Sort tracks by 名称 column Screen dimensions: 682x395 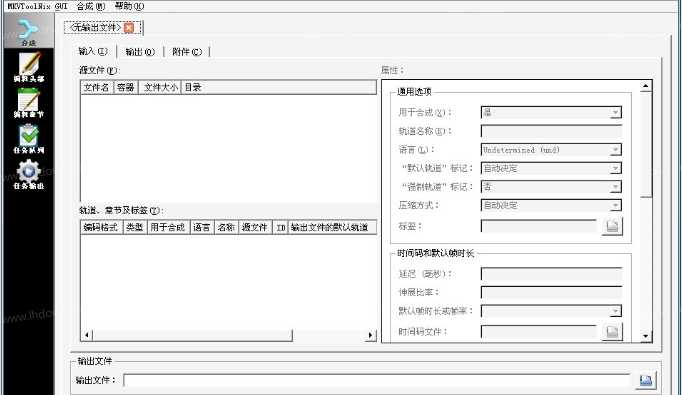tap(226, 227)
